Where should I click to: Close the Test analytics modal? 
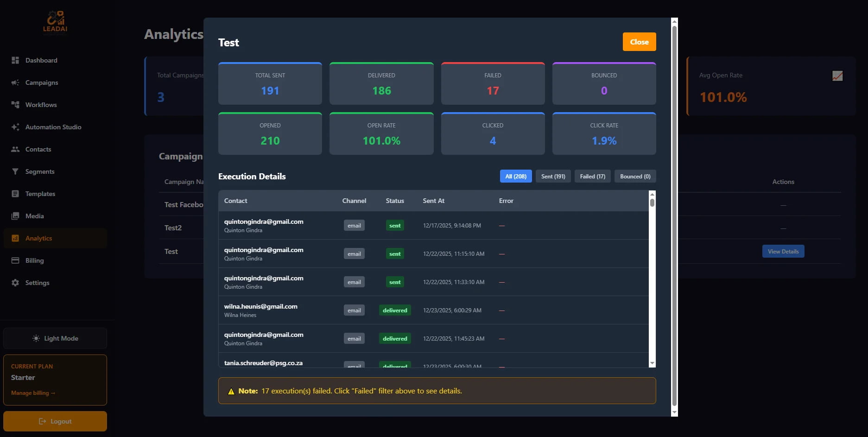click(x=639, y=42)
